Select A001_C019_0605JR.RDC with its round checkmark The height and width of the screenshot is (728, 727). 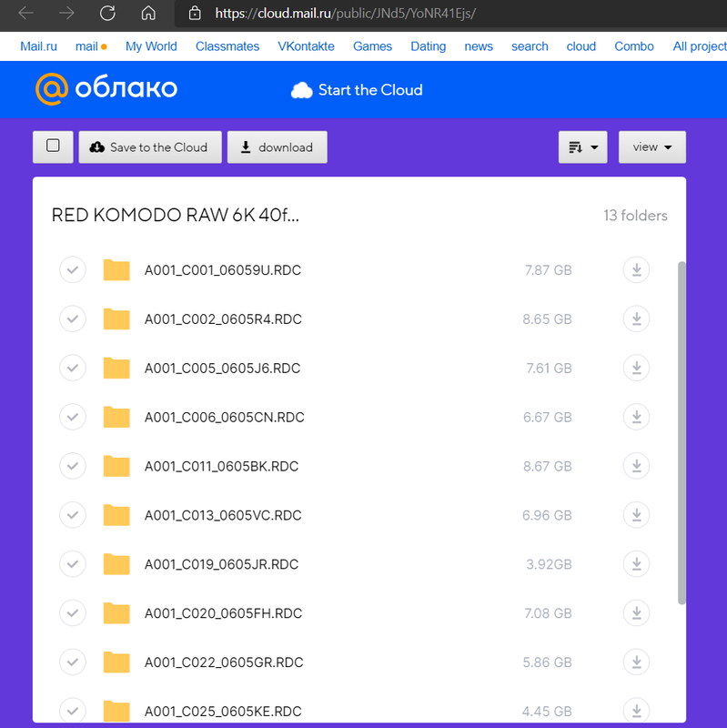tap(73, 563)
